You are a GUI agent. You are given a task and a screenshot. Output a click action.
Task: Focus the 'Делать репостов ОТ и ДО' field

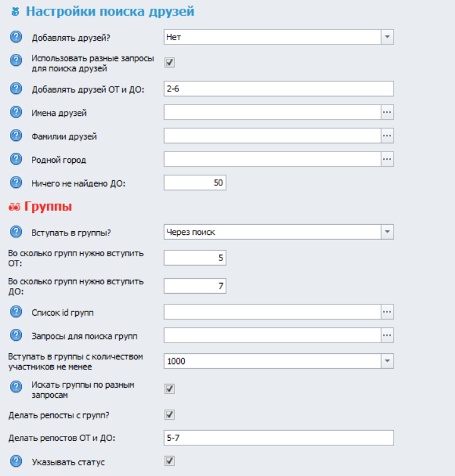click(278, 437)
